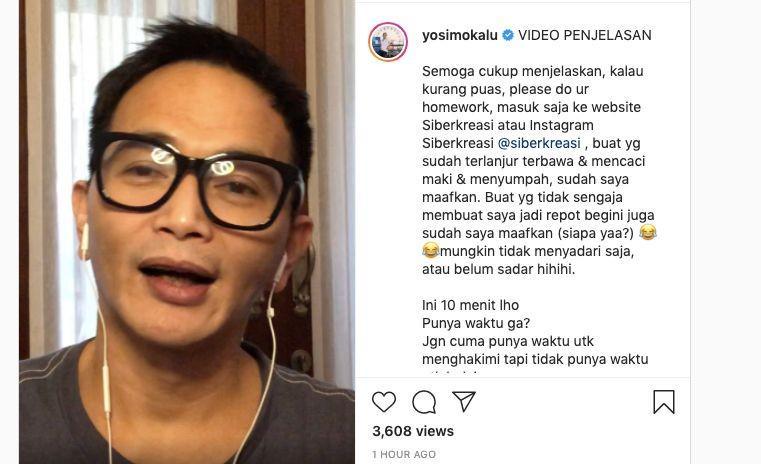Open comments via the speech bubble icon
Image resolution: width=761 pixels, height=464 pixels.
[424, 402]
